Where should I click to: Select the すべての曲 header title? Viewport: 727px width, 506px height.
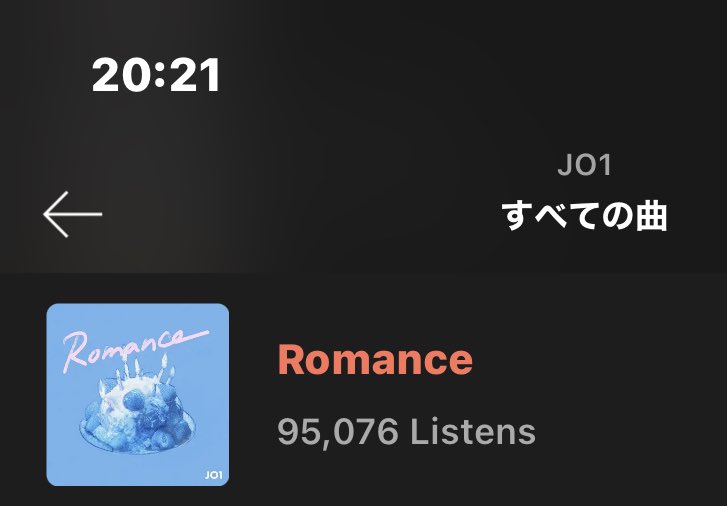pos(584,216)
